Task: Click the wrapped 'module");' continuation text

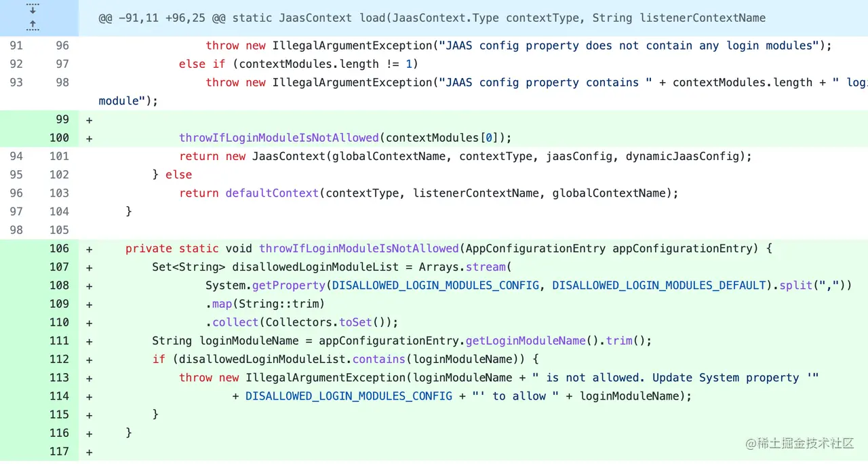Action: (128, 100)
